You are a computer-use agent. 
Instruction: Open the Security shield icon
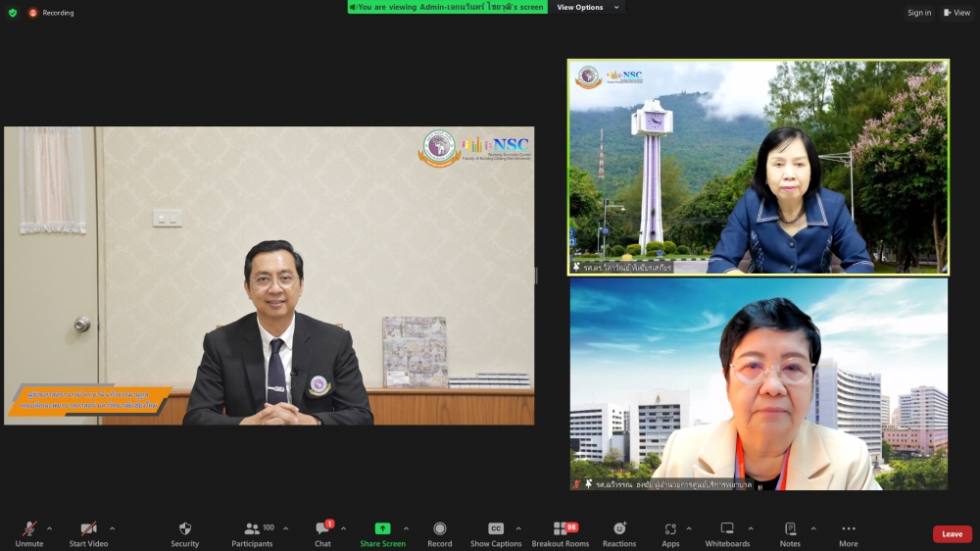click(184, 529)
